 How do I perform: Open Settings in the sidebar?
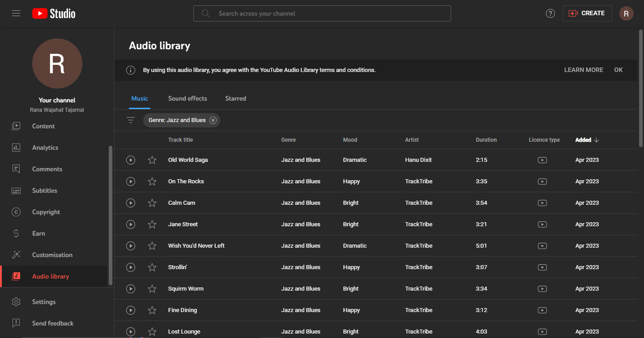point(54,302)
